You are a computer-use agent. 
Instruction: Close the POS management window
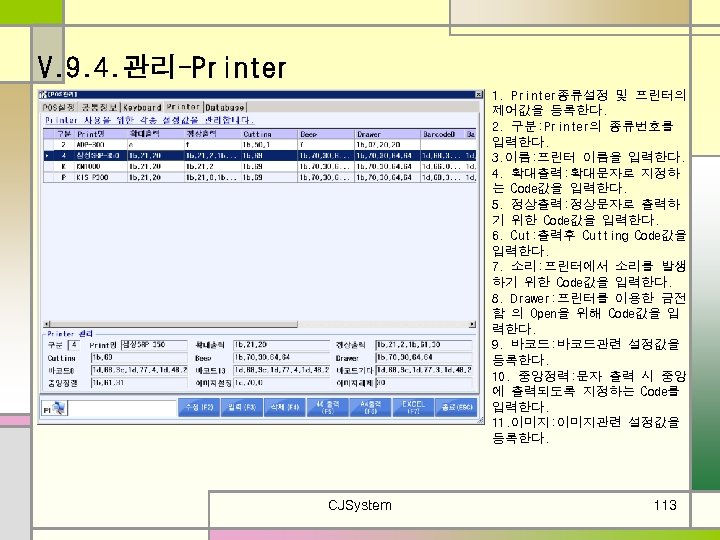coord(478,94)
